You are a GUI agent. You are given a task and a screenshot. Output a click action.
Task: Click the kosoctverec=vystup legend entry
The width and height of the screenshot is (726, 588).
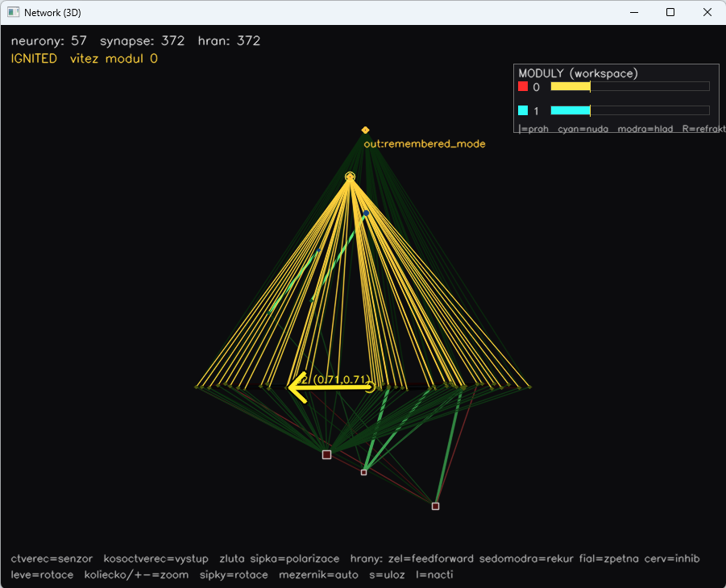[x=156, y=559]
